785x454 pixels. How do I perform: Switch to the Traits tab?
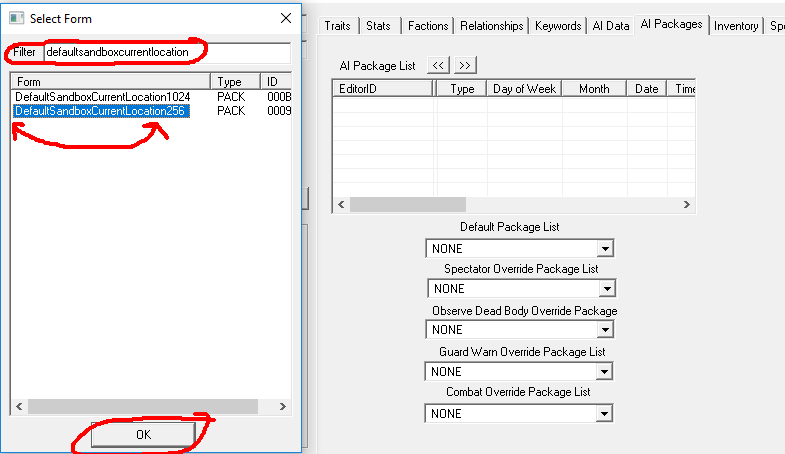pyautogui.click(x=337, y=26)
